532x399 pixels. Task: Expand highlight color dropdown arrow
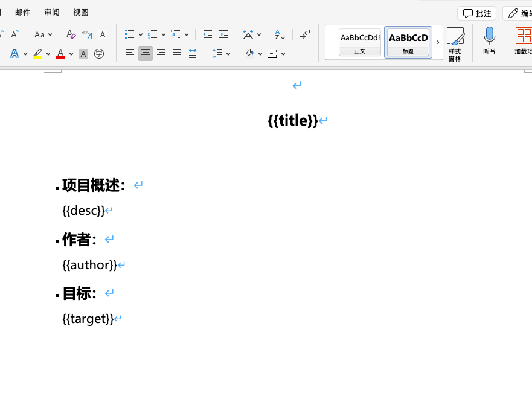tap(48, 54)
